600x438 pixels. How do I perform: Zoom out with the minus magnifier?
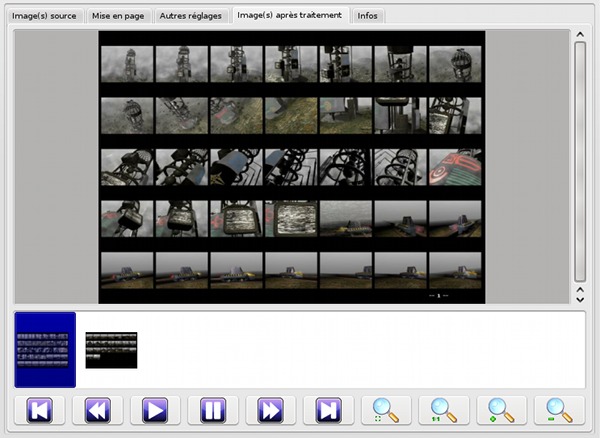pos(559,410)
